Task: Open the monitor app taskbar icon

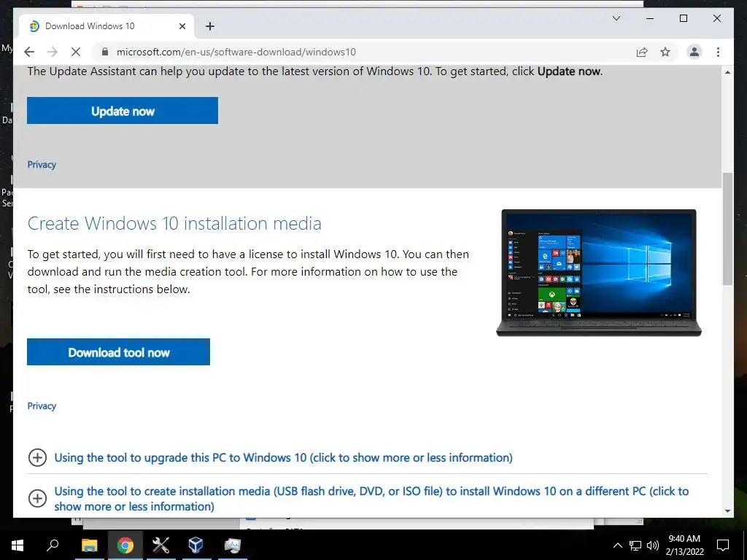Action: coord(233,545)
